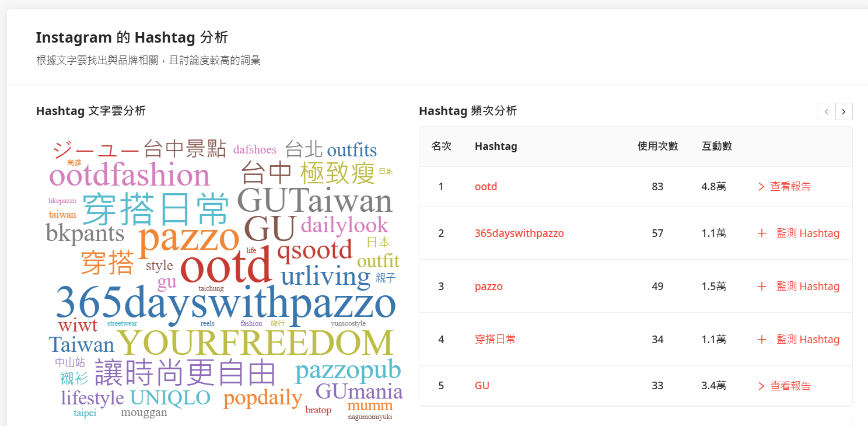Open 查看報告 for the GU row
Viewport: 868px width, 426px height.
(790, 386)
